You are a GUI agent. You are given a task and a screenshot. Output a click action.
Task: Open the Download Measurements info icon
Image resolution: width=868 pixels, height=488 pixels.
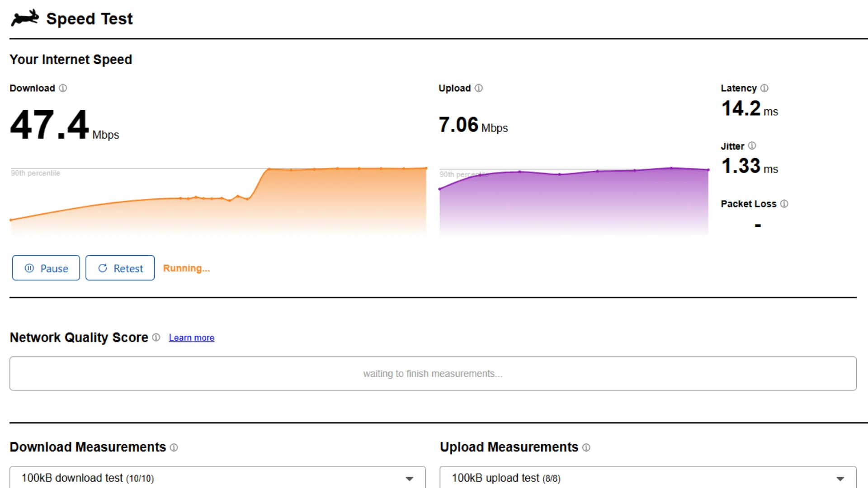click(174, 447)
